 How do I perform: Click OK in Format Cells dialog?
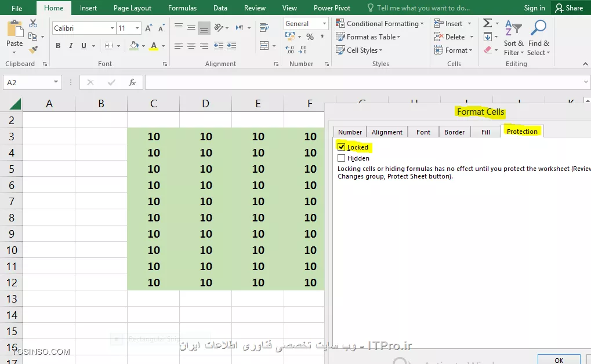click(x=559, y=360)
